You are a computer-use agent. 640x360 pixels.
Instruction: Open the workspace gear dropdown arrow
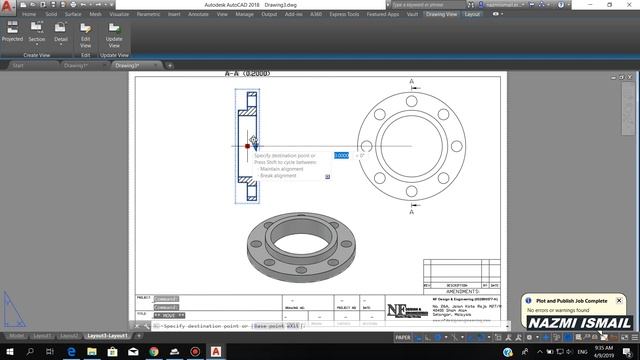[538, 338]
